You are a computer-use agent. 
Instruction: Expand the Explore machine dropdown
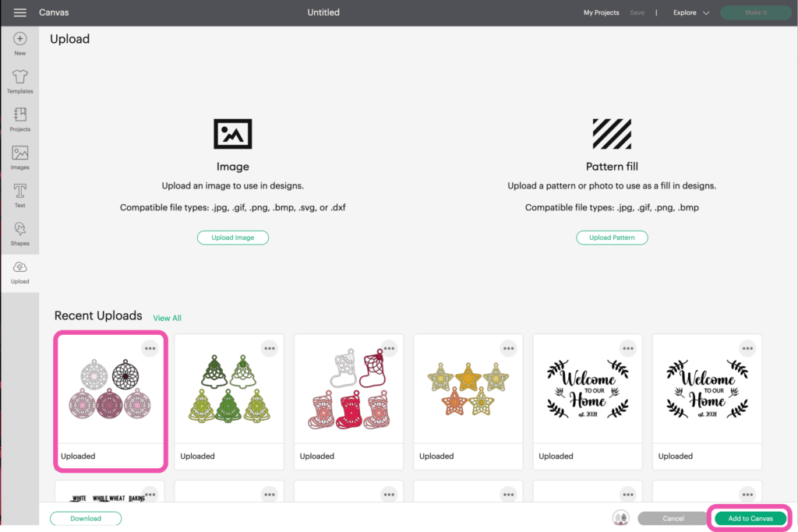click(x=690, y=12)
